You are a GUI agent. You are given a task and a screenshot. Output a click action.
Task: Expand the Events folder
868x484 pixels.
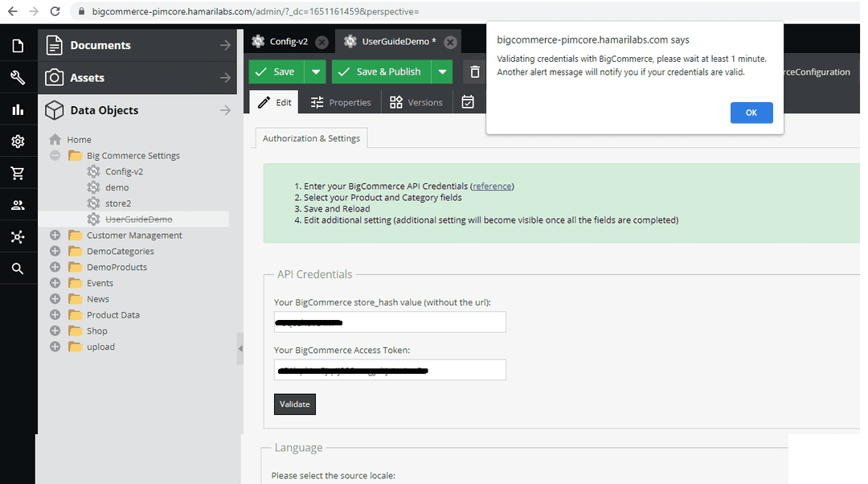pos(55,283)
